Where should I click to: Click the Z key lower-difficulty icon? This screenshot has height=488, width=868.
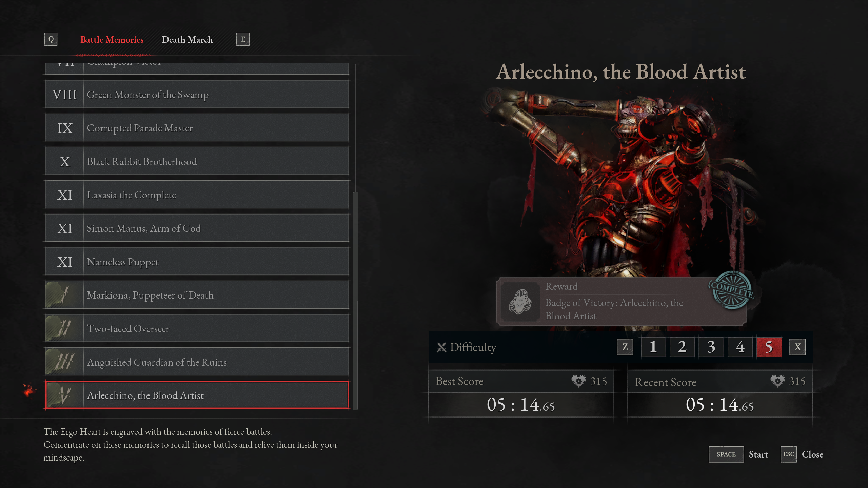625,347
